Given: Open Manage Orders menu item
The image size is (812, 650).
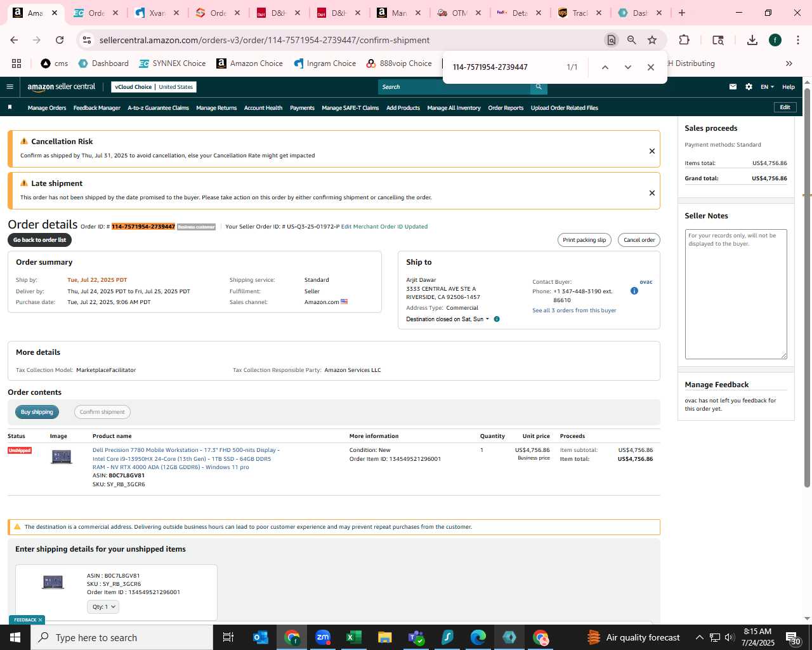Looking at the screenshot, I should pos(47,108).
